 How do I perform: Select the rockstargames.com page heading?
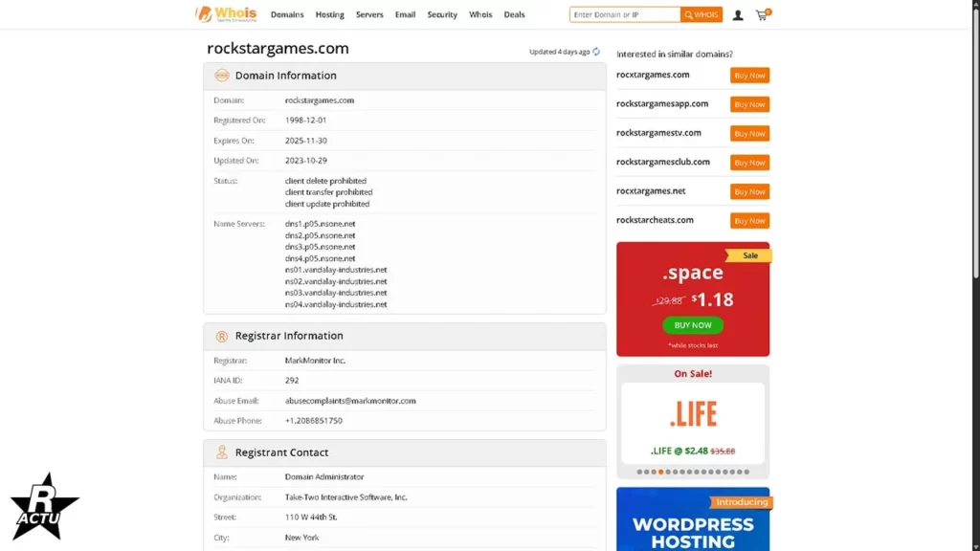[x=278, y=48]
